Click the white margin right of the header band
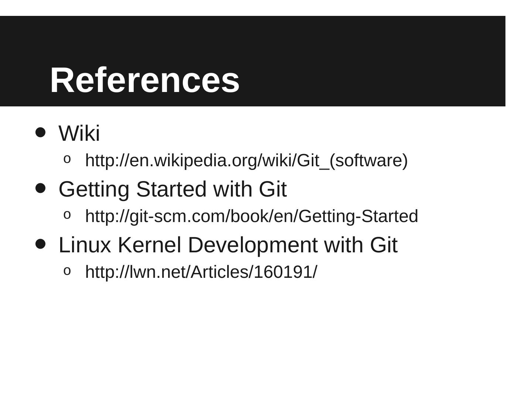The height and width of the screenshot is (399, 532). tap(519, 61)
